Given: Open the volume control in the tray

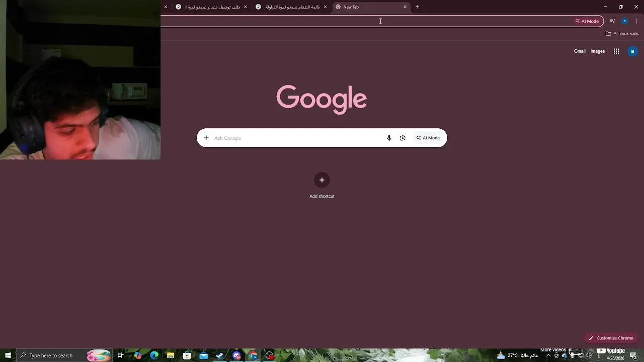Looking at the screenshot, I should [589, 355].
